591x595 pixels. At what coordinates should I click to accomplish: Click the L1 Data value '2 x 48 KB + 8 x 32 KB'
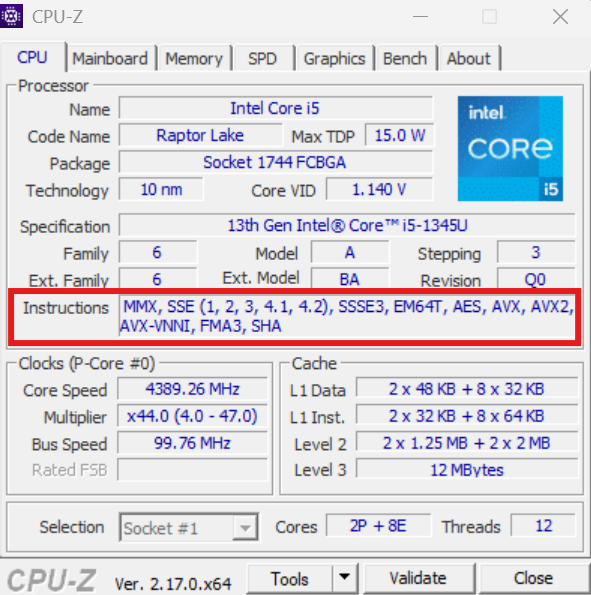(467, 389)
